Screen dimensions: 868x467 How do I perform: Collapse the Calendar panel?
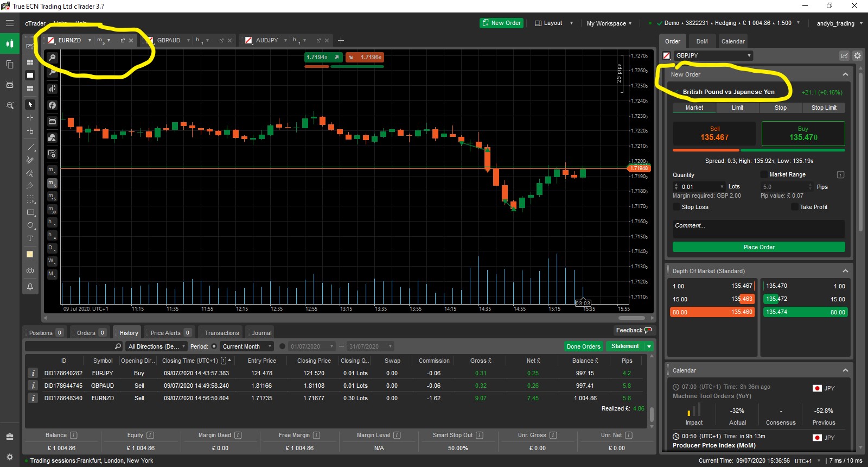[x=845, y=370]
